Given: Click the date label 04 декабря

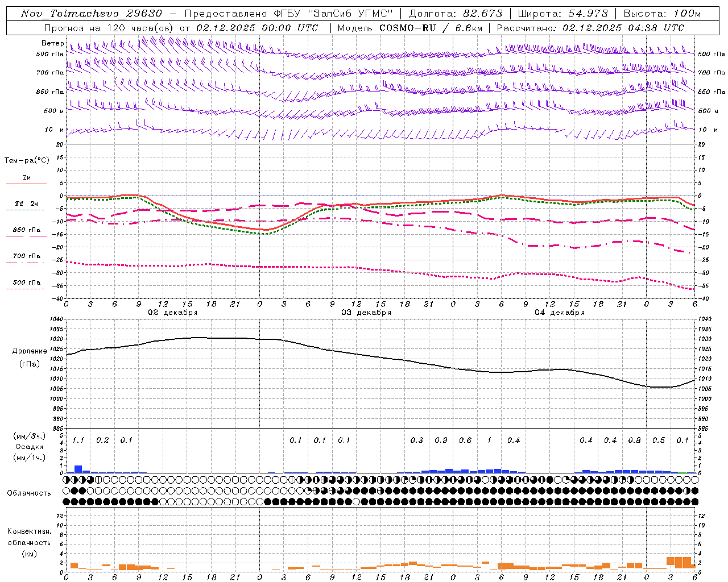Looking at the screenshot, I should coord(560,313).
